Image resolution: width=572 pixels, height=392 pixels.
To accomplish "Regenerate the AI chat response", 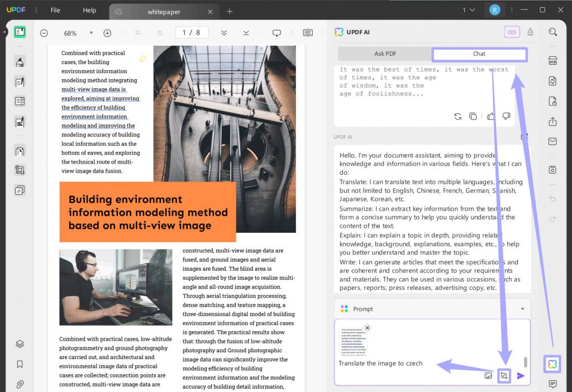I will pos(457,116).
